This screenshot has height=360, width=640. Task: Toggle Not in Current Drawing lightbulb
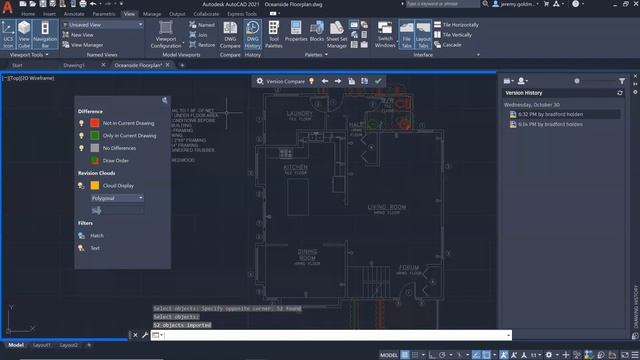[x=81, y=123]
